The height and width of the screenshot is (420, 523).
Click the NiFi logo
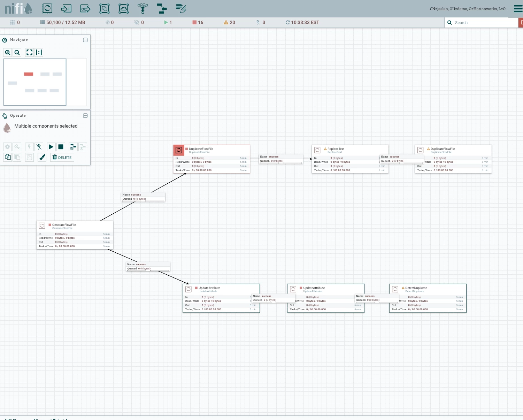click(18, 8)
